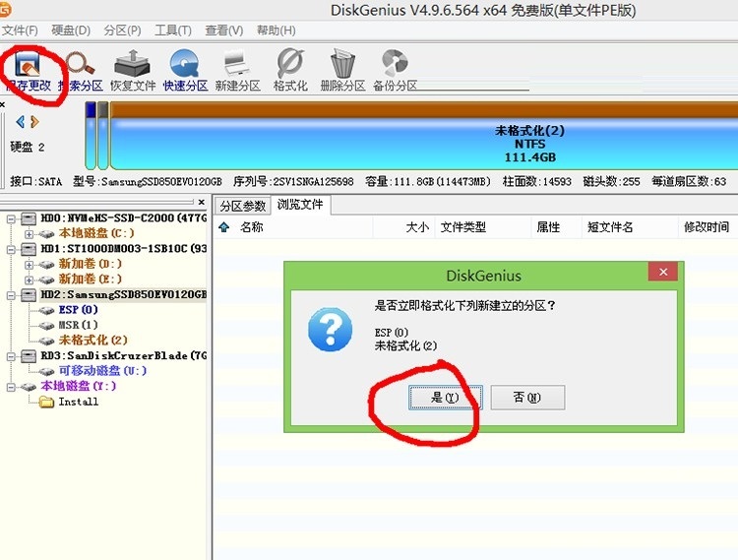Switch to the Browse Files (浏览文件) tab
Image resolution: width=738 pixels, height=560 pixels.
(x=300, y=205)
